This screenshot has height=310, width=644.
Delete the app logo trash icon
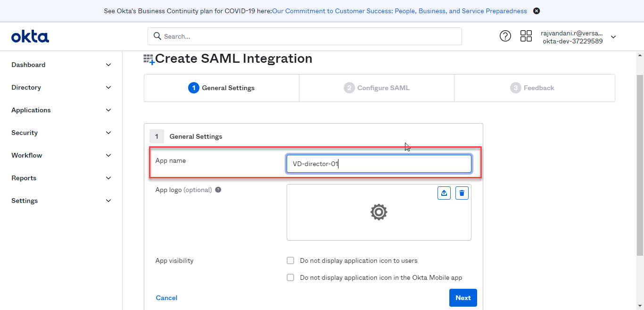pos(462,193)
